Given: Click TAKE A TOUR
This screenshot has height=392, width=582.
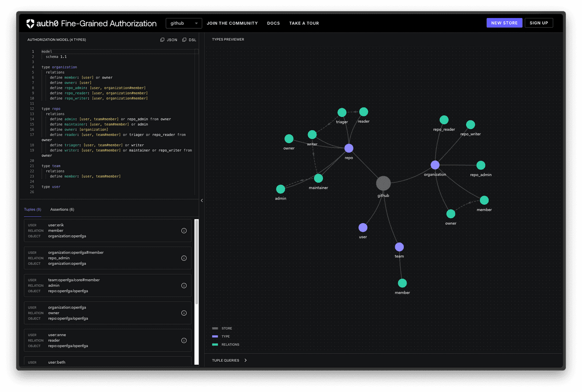Looking at the screenshot, I should tap(304, 23).
